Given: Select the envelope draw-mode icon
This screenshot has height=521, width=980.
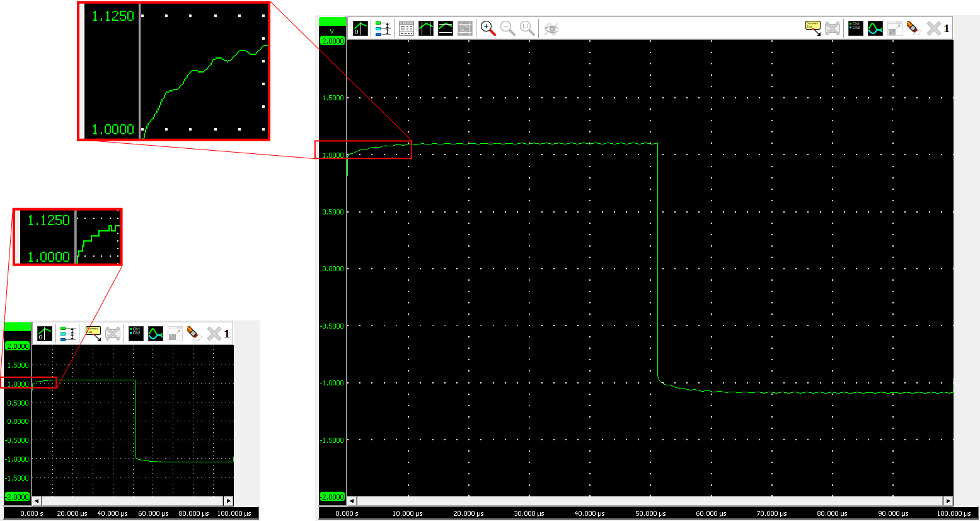Looking at the screenshot, I should pos(446,28).
